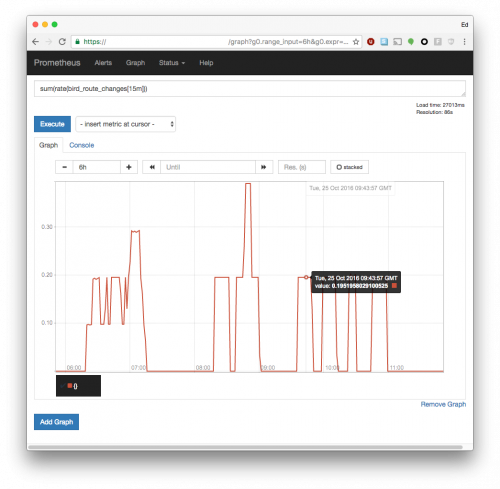Screen dimensions: 500x489
Task: Reload the page with the refresh icon
Action: [62, 42]
